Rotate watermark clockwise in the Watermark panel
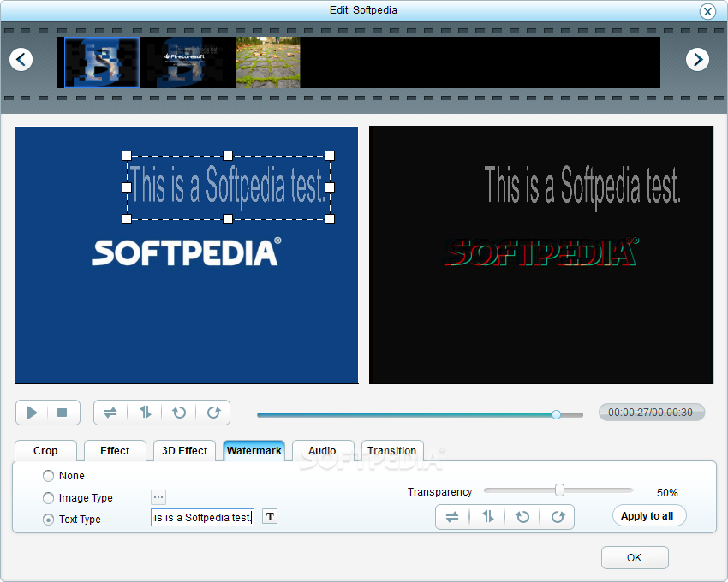 [x=558, y=517]
